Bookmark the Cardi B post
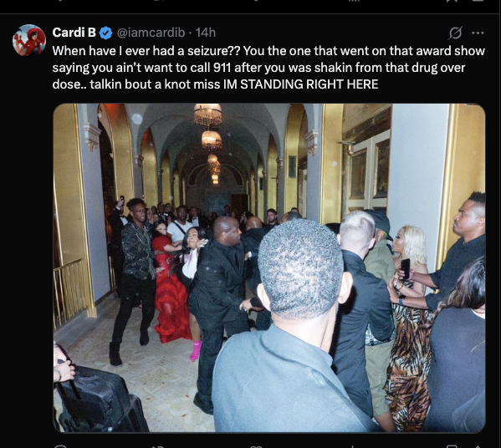Screen dimensions: 501x448 (x=452, y=445)
